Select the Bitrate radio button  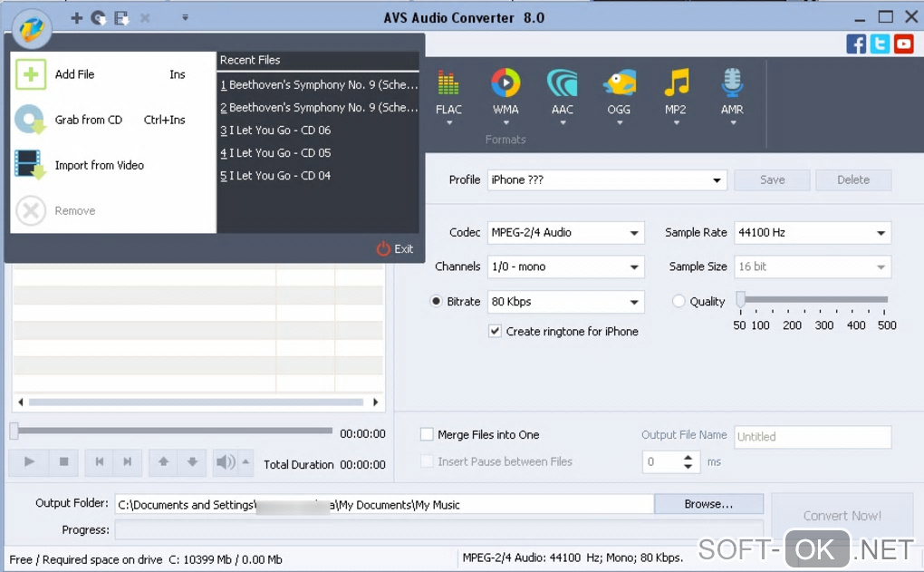pos(436,301)
